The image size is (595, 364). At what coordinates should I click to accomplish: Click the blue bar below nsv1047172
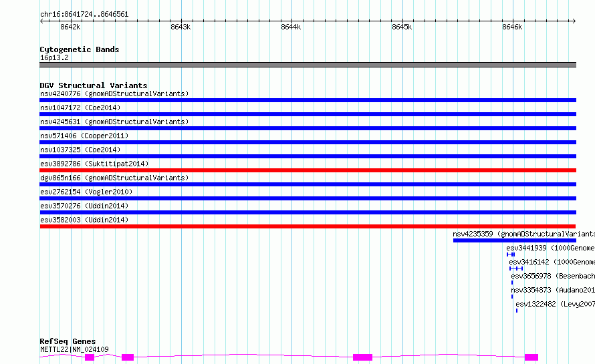tap(308, 114)
